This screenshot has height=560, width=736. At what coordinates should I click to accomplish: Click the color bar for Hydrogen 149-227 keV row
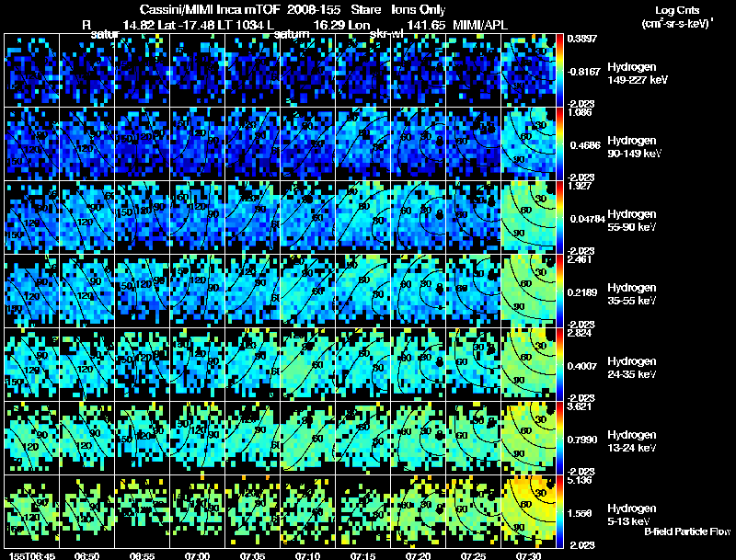coord(559,70)
